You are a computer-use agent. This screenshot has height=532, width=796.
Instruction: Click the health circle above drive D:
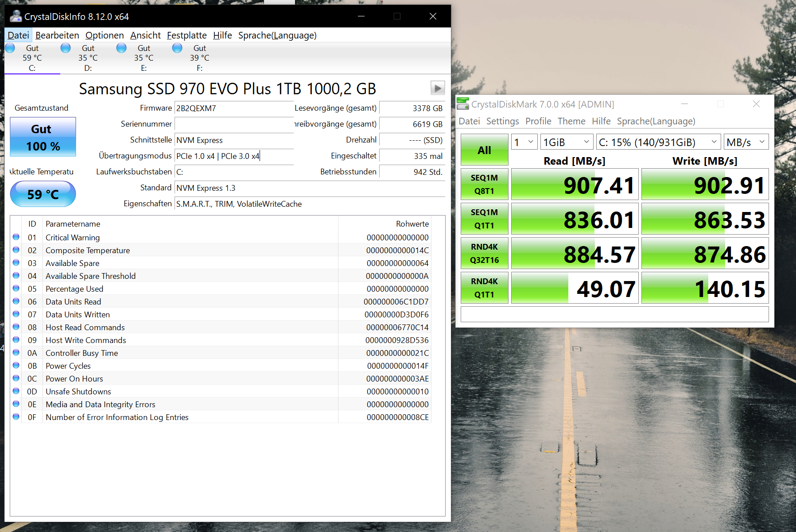point(66,47)
